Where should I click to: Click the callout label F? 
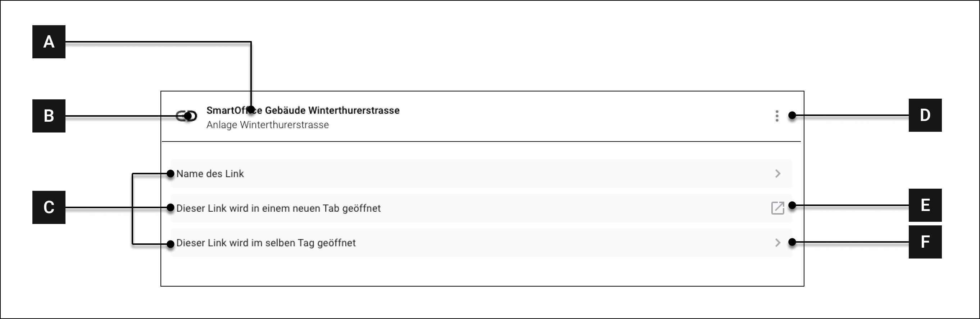[x=925, y=242]
